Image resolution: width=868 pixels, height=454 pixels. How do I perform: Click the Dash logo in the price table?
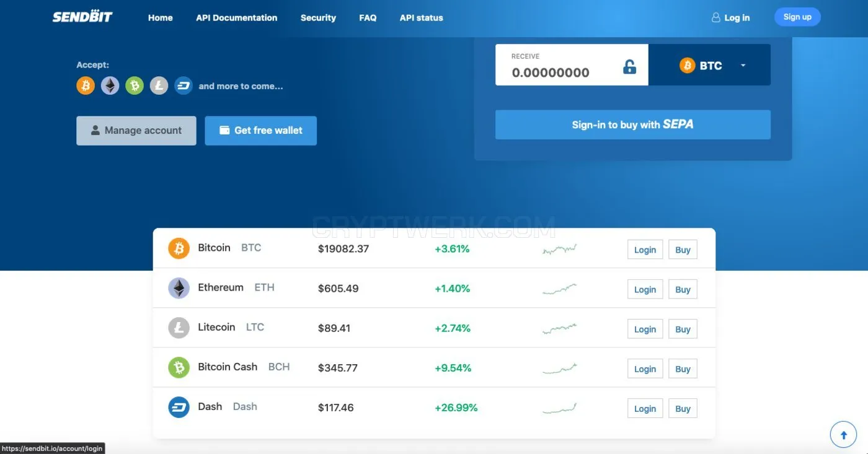179,407
